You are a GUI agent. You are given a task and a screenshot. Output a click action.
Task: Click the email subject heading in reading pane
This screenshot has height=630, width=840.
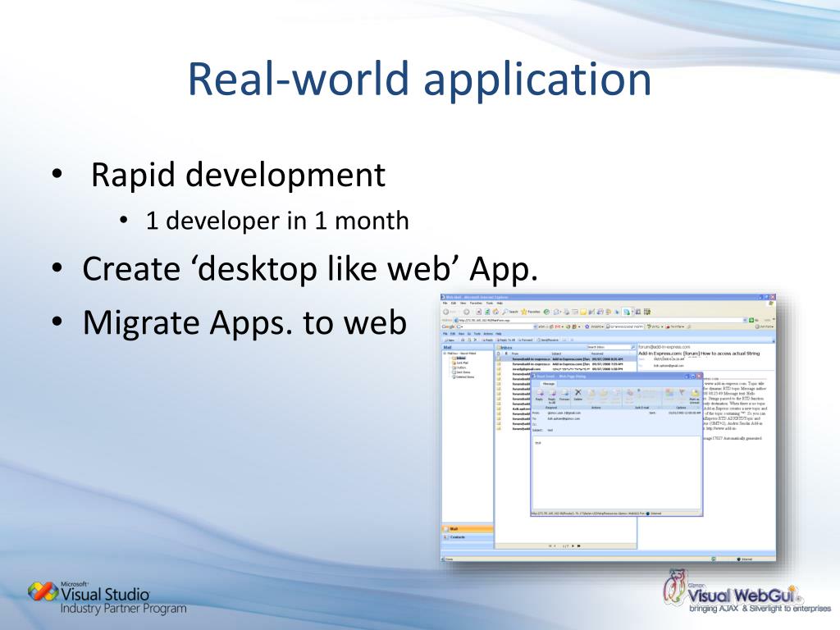pos(699,354)
